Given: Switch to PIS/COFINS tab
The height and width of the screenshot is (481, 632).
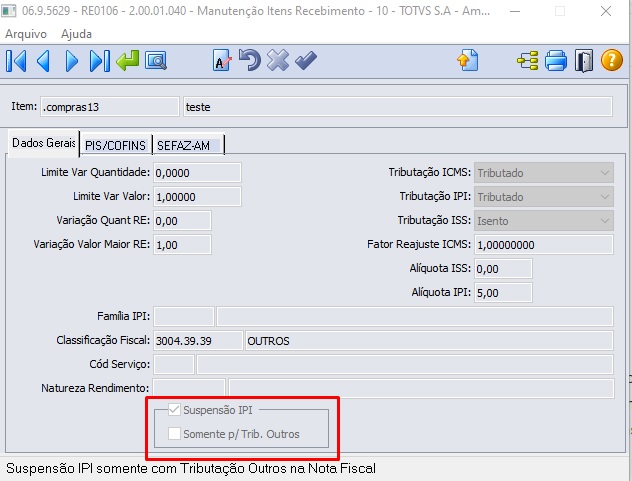Looking at the screenshot, I should 115,145.
